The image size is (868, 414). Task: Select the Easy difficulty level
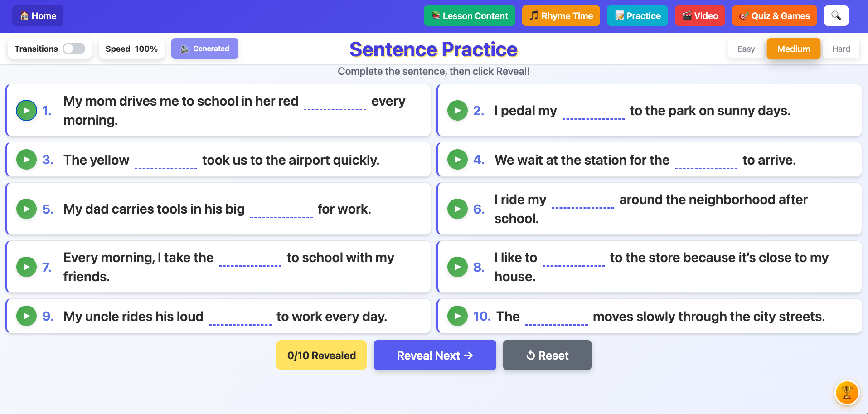[746, 49]
